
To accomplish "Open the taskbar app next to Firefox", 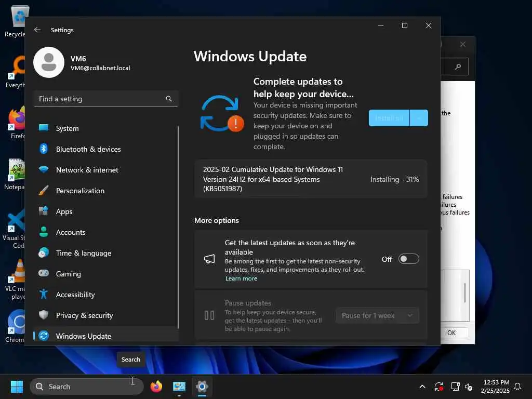I will [x=179, y=387].
